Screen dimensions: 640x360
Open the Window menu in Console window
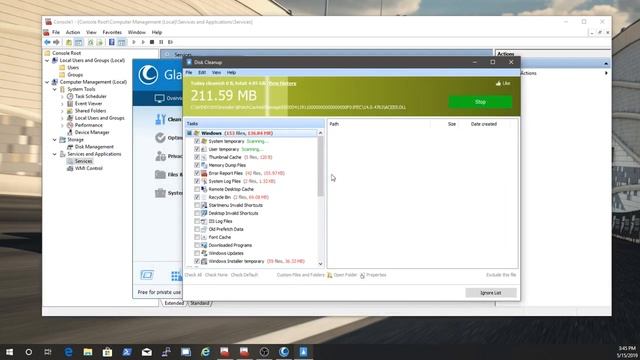tap(137, 32)
